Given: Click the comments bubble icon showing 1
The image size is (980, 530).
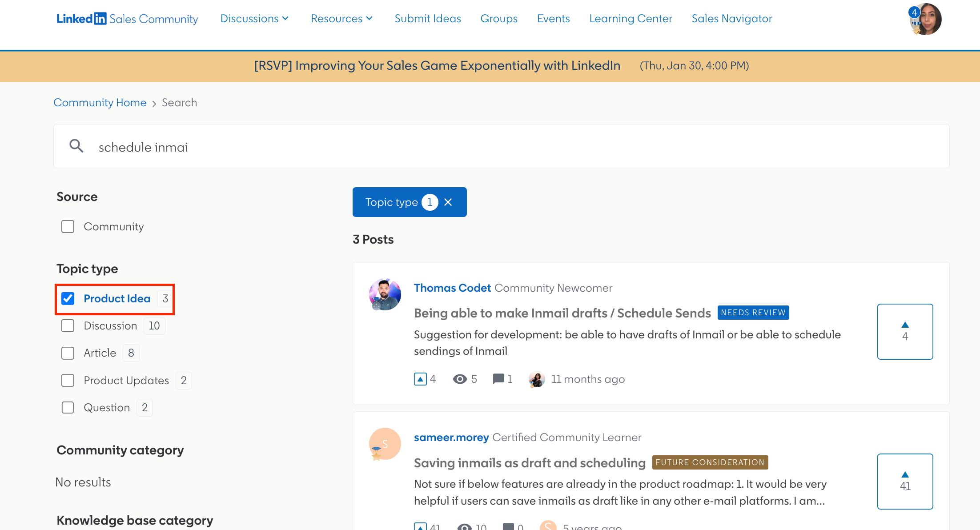Looking at the screenshot, I should pos(498,379).
